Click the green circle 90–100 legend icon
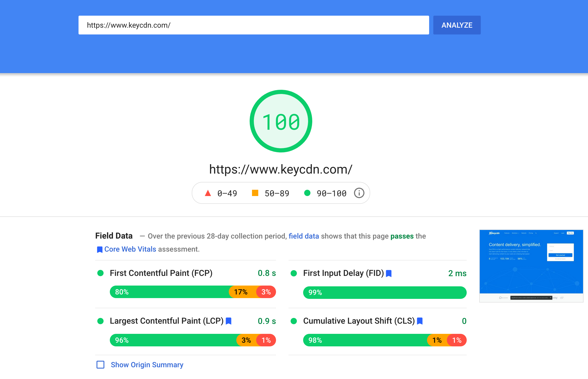Viewport: 588px width, 379px height. 307,193
